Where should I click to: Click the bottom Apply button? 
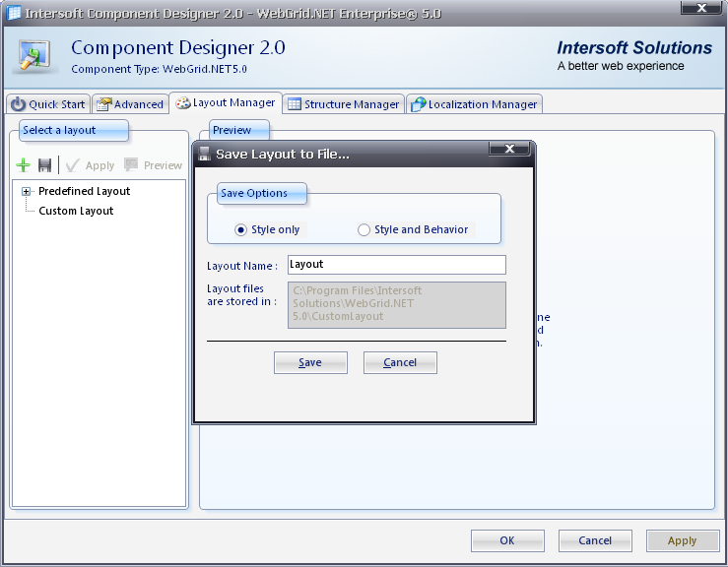[x=683, y=540]
